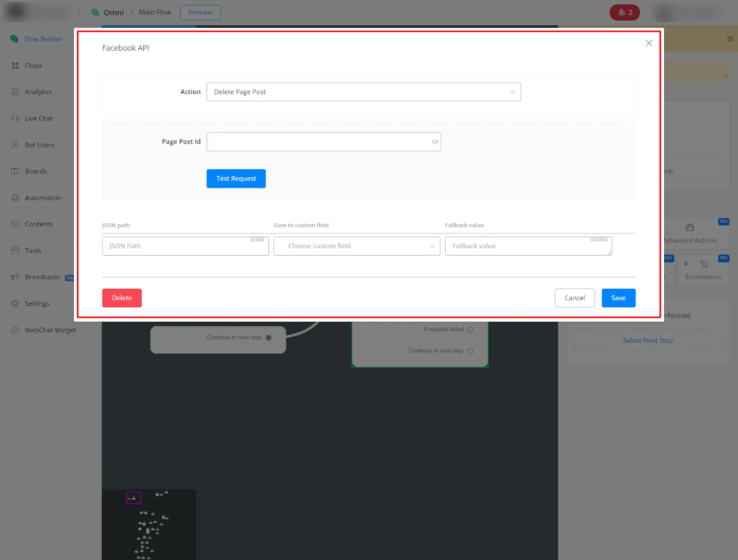Open Automation in the sidebar

[43, 198]
